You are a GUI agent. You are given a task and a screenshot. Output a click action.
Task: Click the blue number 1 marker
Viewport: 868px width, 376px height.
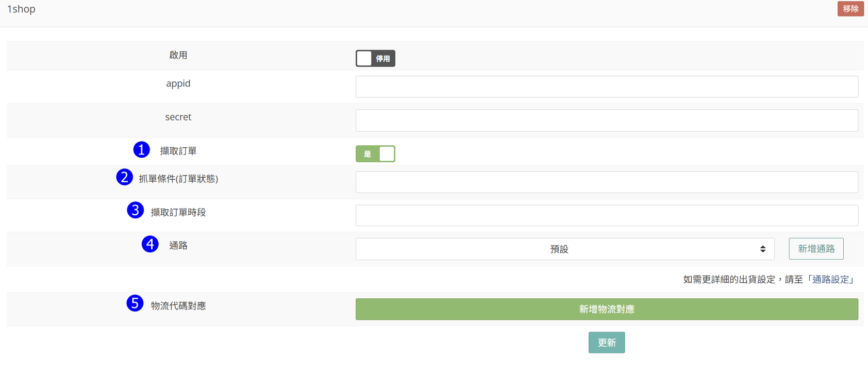141,150
